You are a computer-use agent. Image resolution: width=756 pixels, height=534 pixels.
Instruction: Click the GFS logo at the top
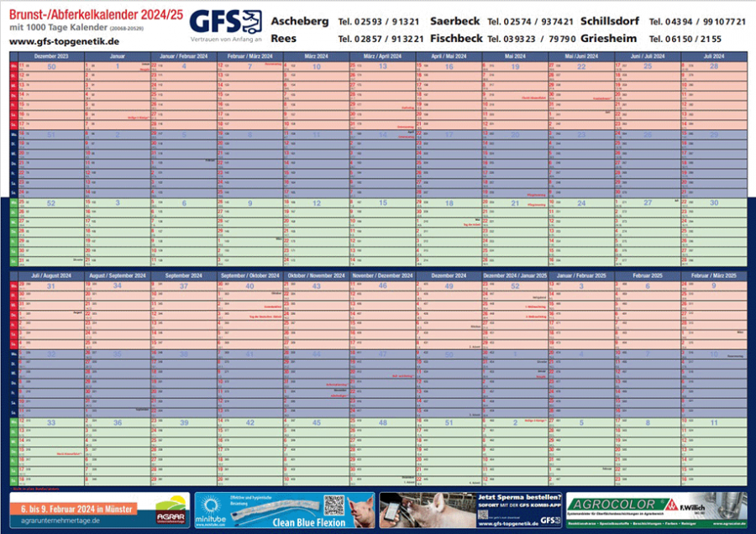tap(224, 23)
